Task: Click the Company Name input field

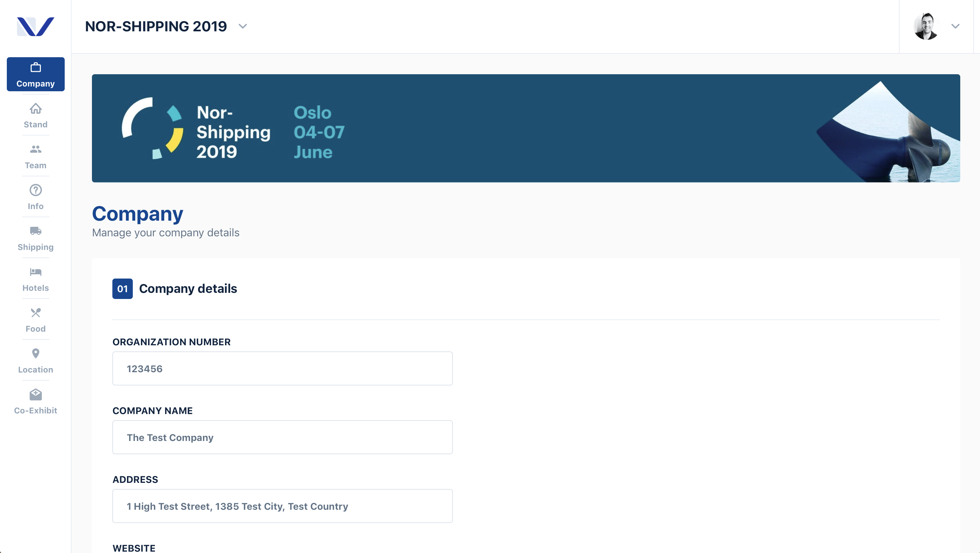Action: click(x=282, y=437)
